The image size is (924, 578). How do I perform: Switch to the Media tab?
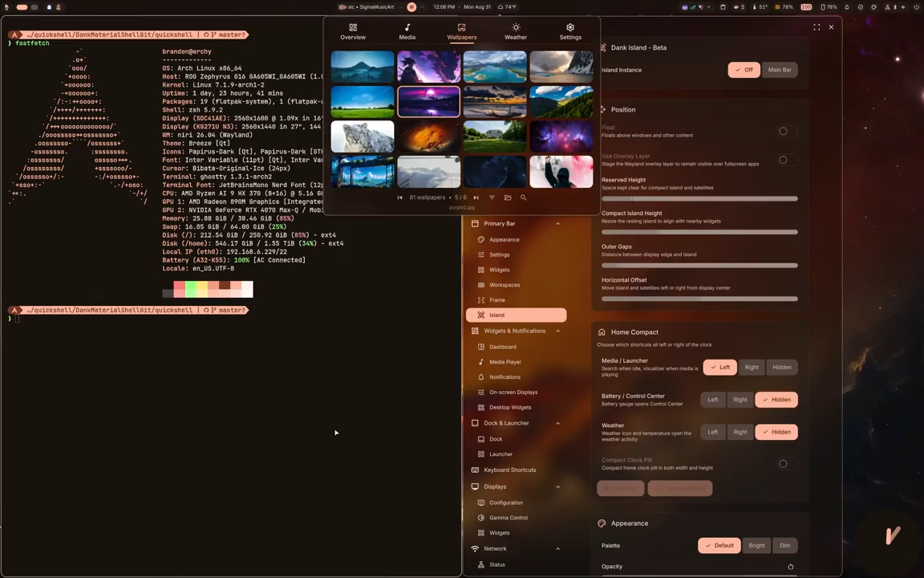(x=407, y=31)
